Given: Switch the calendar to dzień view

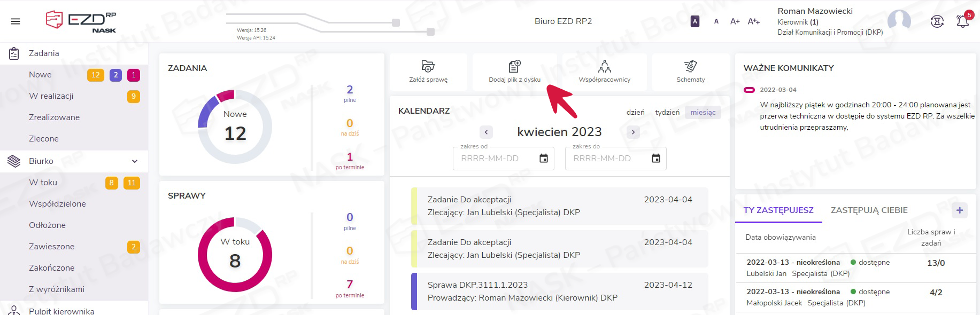Looking at the screenshot, I should (635, 113).
